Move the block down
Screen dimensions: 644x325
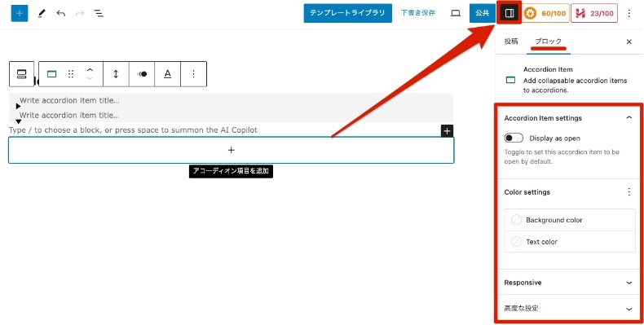click(90, 78)
